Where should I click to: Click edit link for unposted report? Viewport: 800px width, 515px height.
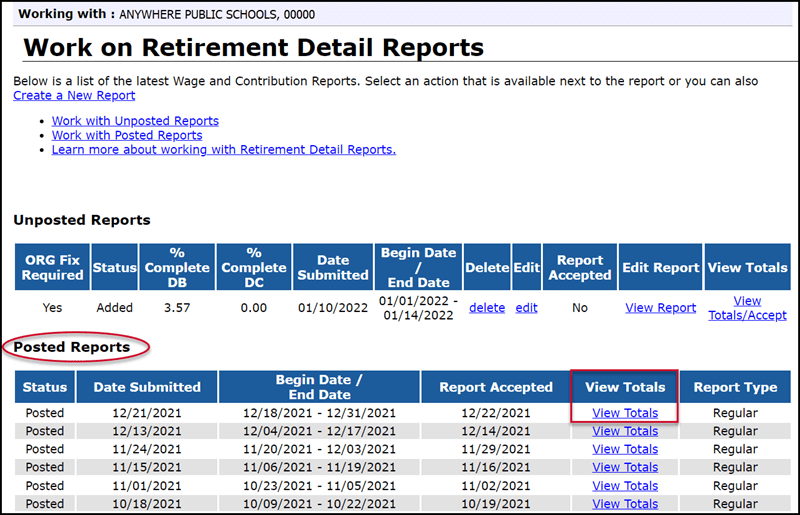526,308
